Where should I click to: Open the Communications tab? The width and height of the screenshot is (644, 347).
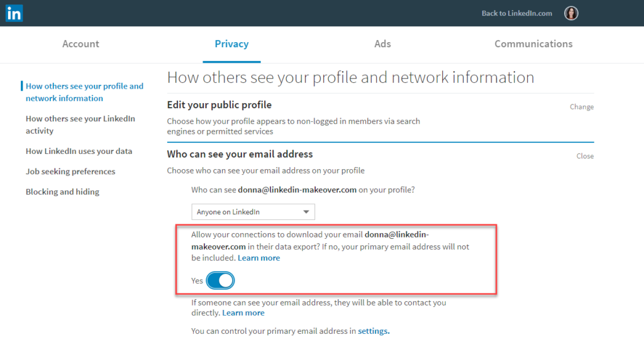[533, 44]
